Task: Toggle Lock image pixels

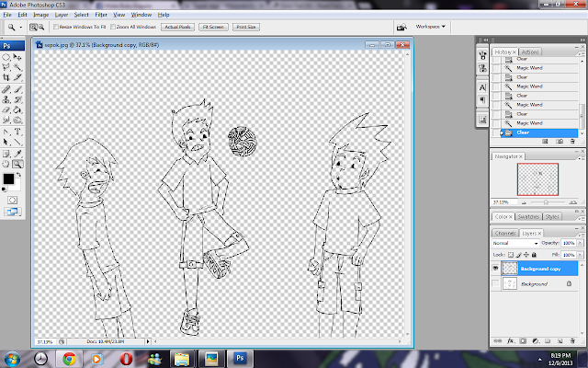Action: click(x=518, y=255)
